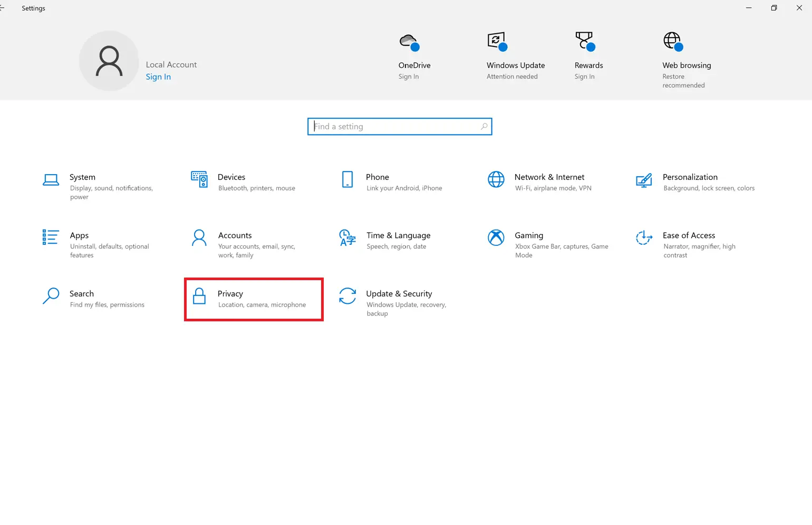Click the OneDrive label in header
This screenshot has height=525, width=812.
pyautogui.click(x=414, y=65)
